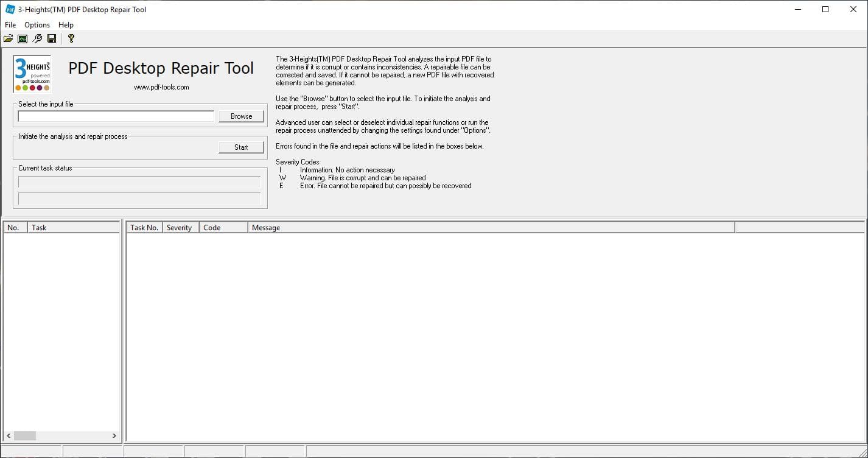Image resolution: width=868 pixels, height=458 pixels.
Task: Click the analyze monitor toolbar icon
Action: [x=23, y=38]
